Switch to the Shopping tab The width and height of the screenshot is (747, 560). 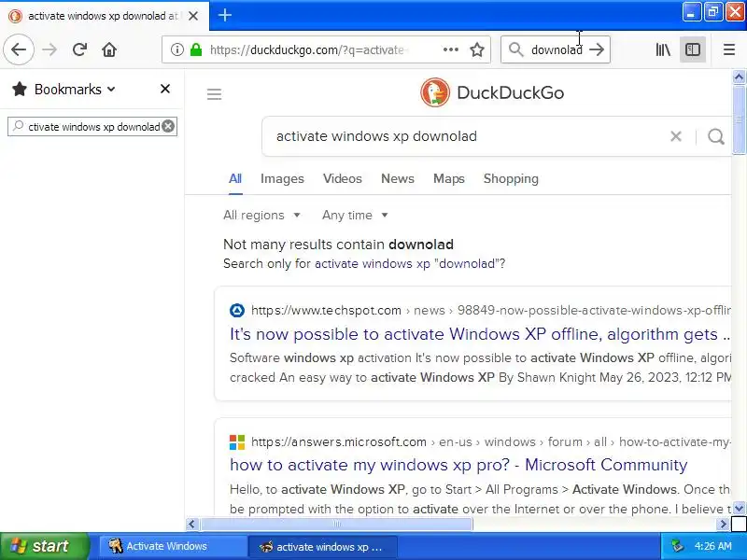pos(511,178)
